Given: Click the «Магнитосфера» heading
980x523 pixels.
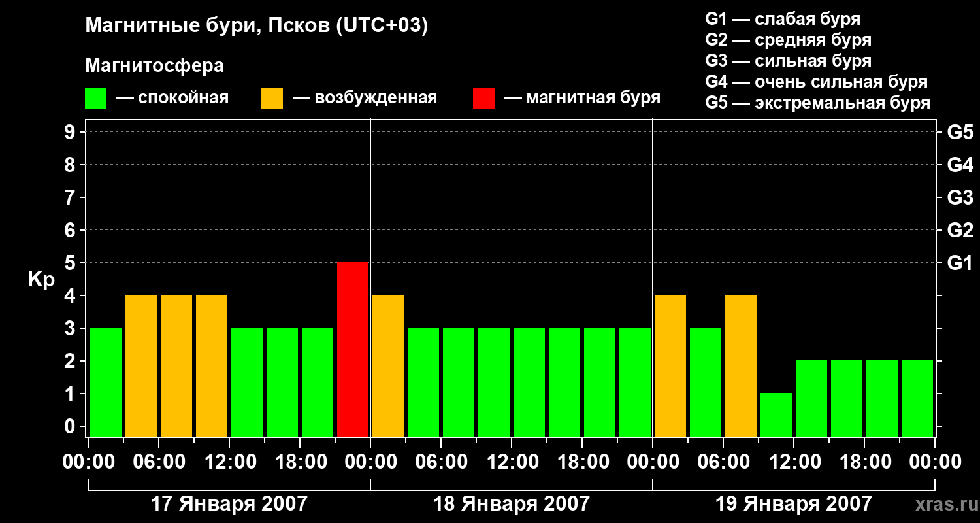Looking at the screenshot, I should click(x=154, y=66).
